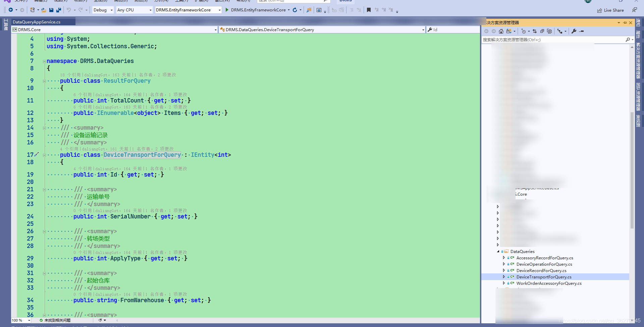Click Preview Selected Items dash icon
Viewport: 644px width, 327px height.
[x=582, y=31]
